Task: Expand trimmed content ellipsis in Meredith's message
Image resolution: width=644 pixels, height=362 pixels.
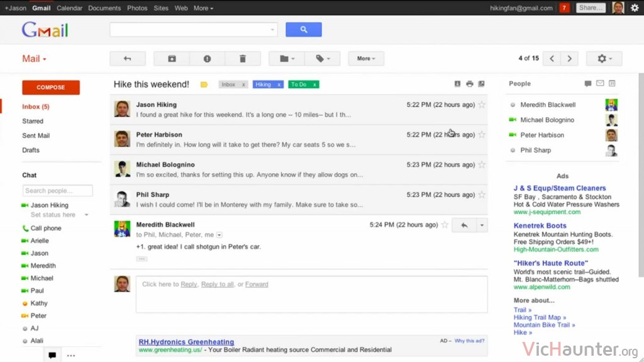Action: click(142, 259)
